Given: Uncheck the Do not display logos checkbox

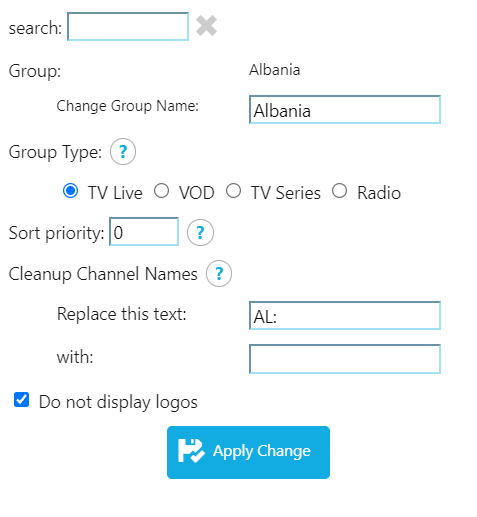Looking at the screenshot, I should pos(21,400).
